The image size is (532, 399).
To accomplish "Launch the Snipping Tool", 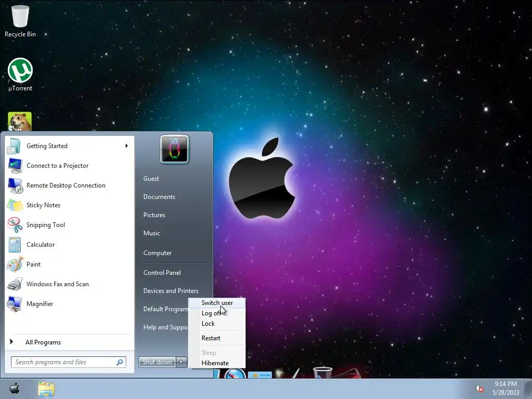I will [70, 224].
